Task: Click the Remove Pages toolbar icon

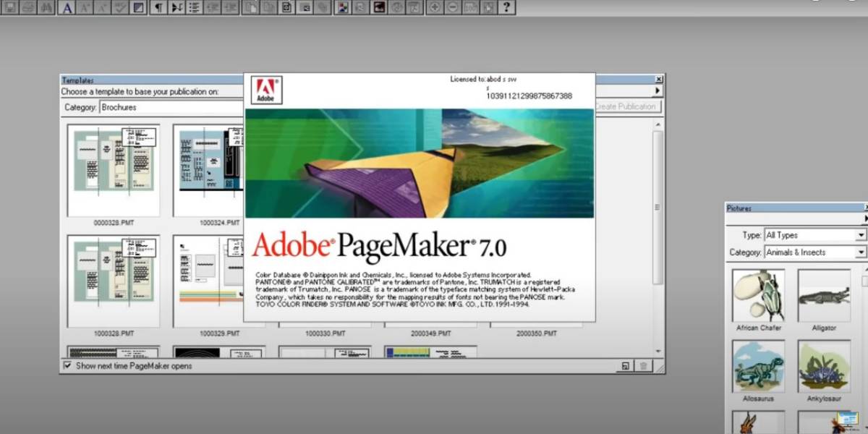Action: [x=268, y=8]
